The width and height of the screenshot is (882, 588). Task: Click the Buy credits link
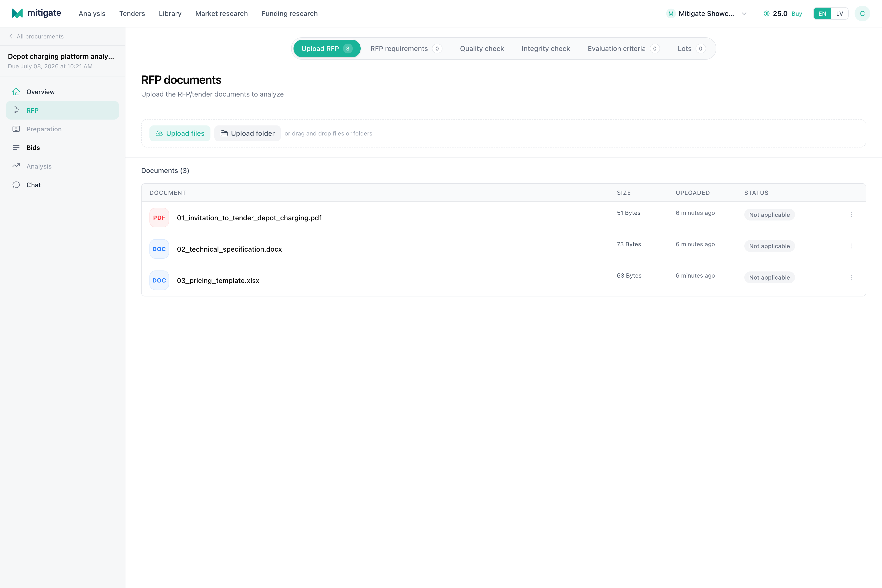point(797,13)
